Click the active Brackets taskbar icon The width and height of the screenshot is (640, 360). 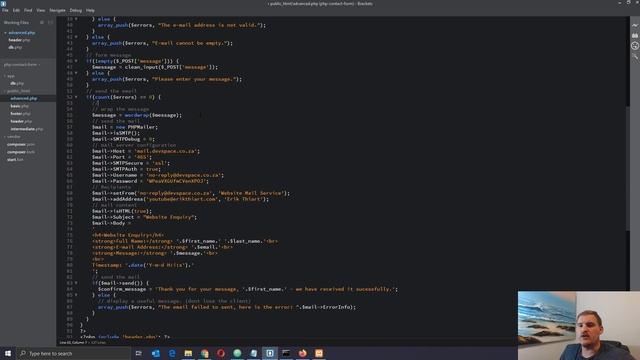click(x=270, y=353)
